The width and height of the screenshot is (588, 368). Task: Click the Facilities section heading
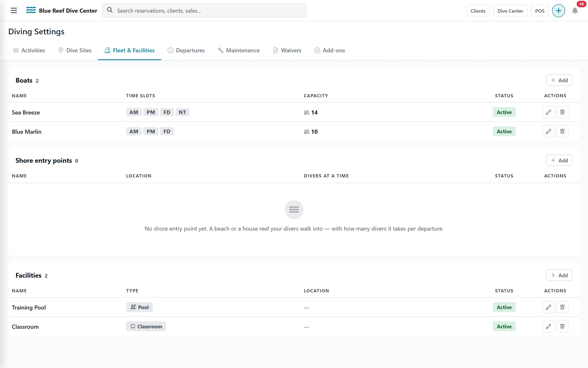28,275
